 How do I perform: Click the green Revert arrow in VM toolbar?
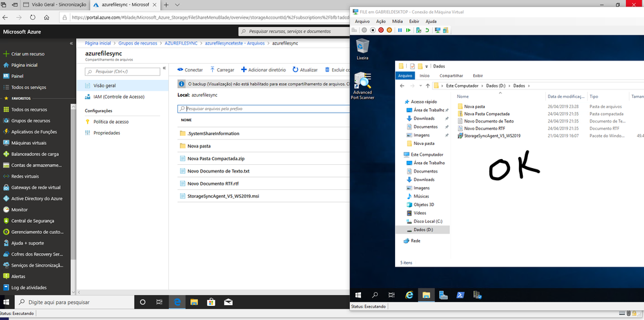pyautogui.click(x=427, y=30)
